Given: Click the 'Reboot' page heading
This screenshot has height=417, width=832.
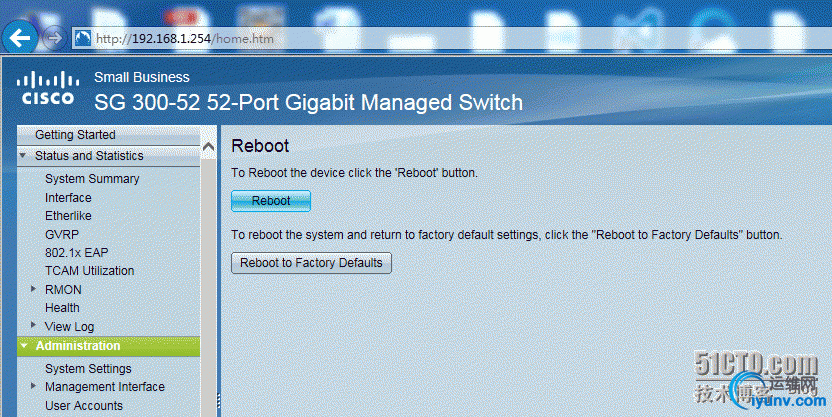Looking at the screenshot, I should pyautogui.click(x=260, y=146).
